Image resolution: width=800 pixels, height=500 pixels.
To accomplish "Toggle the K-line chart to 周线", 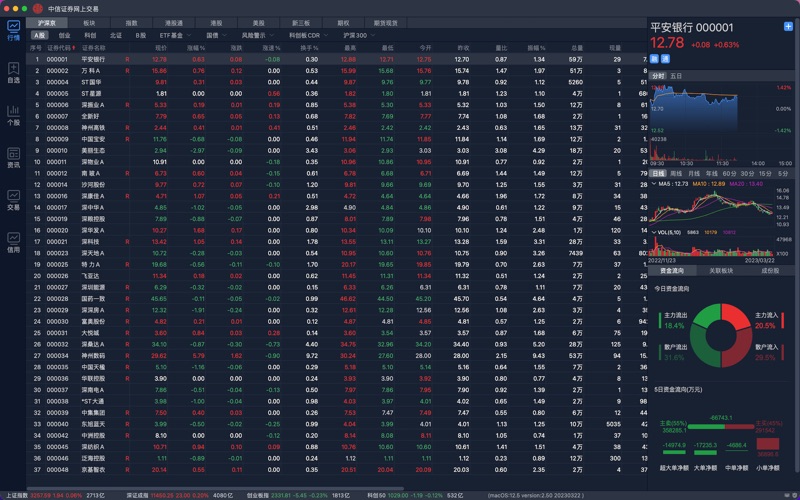I will pos(676,173).
